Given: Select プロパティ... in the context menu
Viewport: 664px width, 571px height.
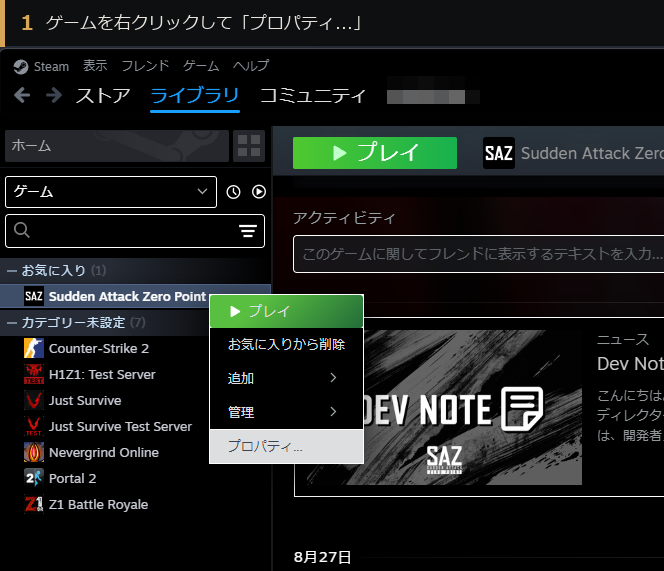Looking at the screenshot, I should [287, 446].
